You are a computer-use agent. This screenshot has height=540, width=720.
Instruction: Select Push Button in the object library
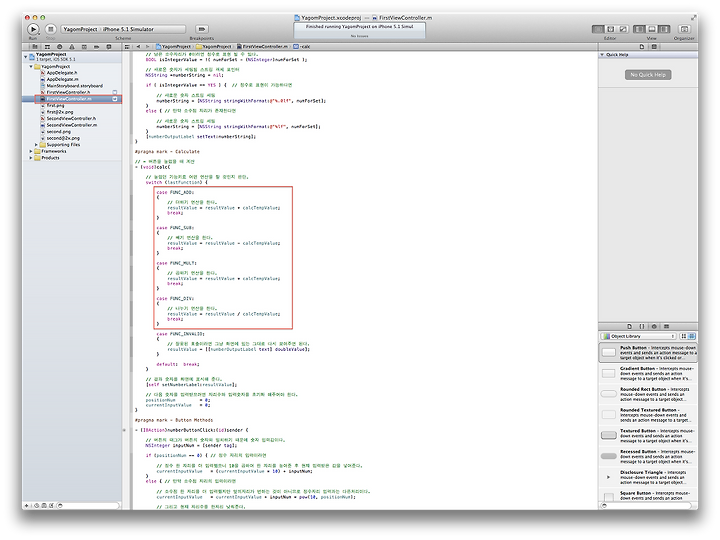coord(648,353)
